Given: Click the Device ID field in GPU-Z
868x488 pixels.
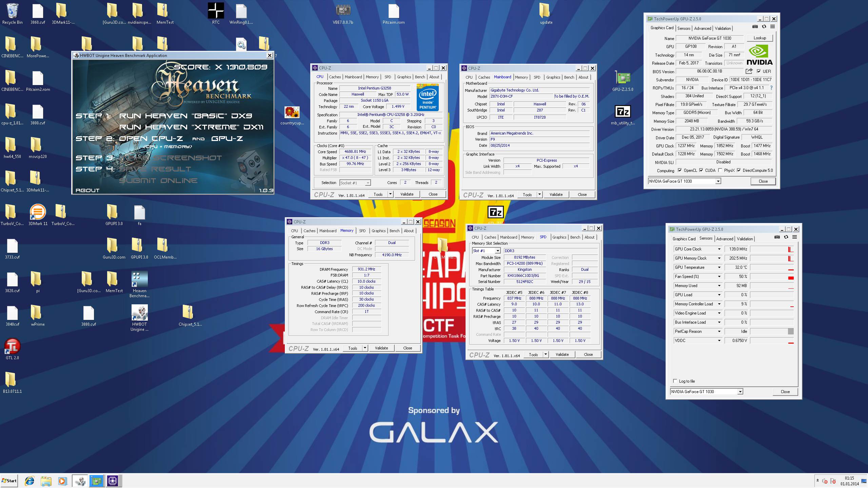Looking at the screenshot, I should click(751, 80).
